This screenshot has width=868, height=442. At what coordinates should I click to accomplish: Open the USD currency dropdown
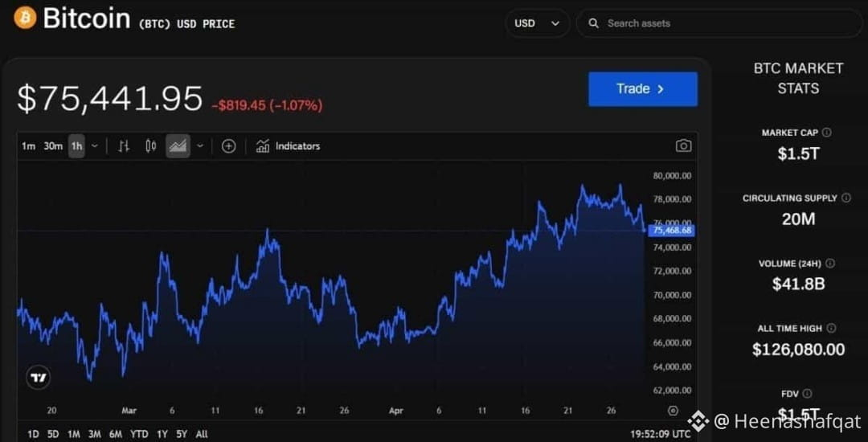[x=537, y=23]
